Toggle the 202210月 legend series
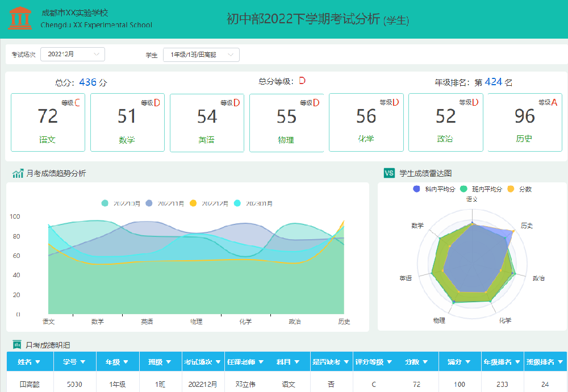The image size is (568, 392). pos(120,203)
